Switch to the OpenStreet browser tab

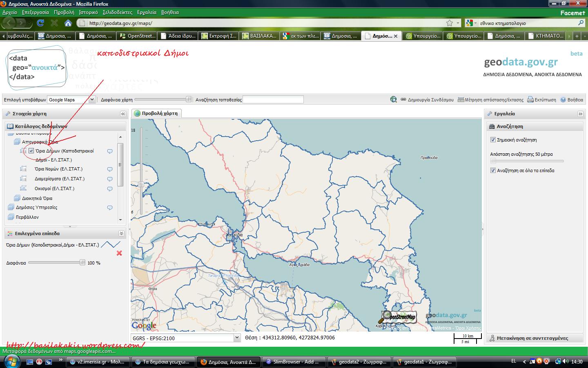point(137,36)
